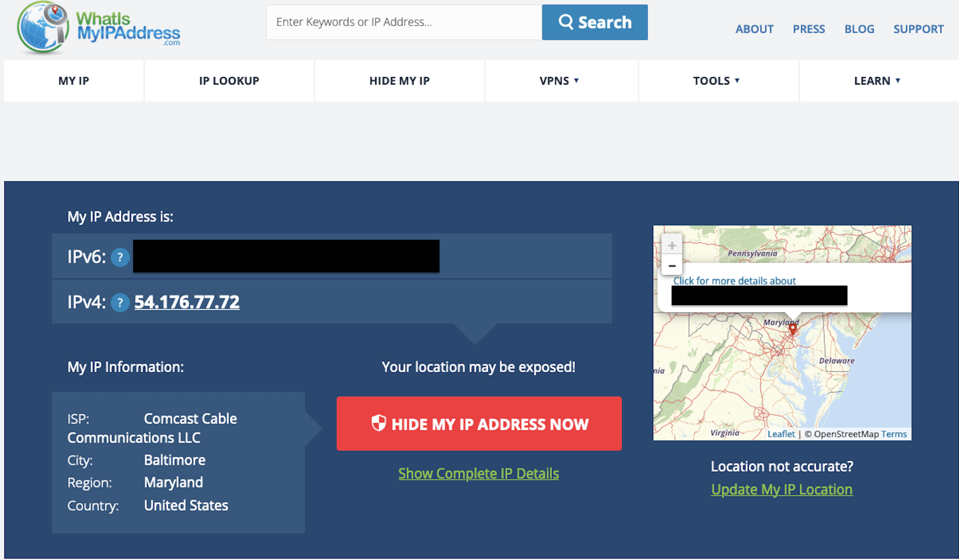Viewport: 959px width, 560px height.
Task: Focus the keywords or IP address search field
Action: [404, 22]
